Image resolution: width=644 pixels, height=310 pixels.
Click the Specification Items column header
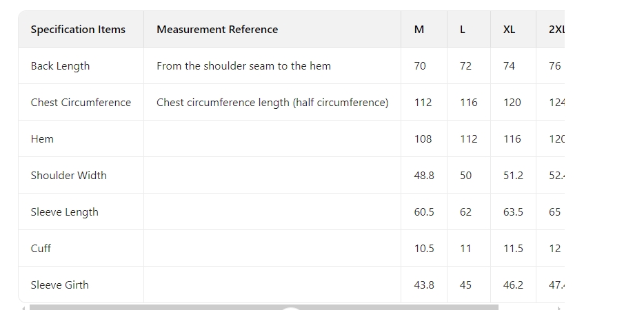pos(78,30)
